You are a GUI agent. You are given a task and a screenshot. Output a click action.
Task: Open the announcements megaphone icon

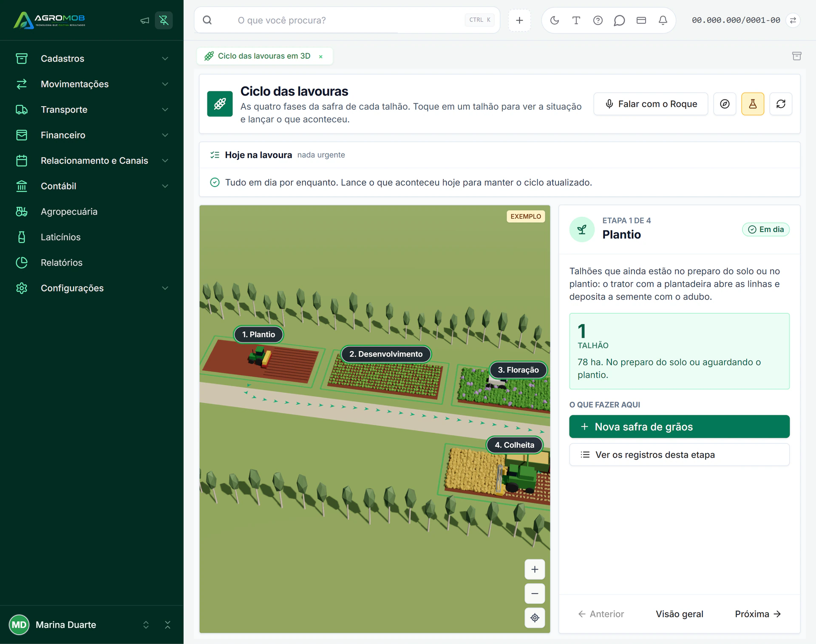(144, 20)
